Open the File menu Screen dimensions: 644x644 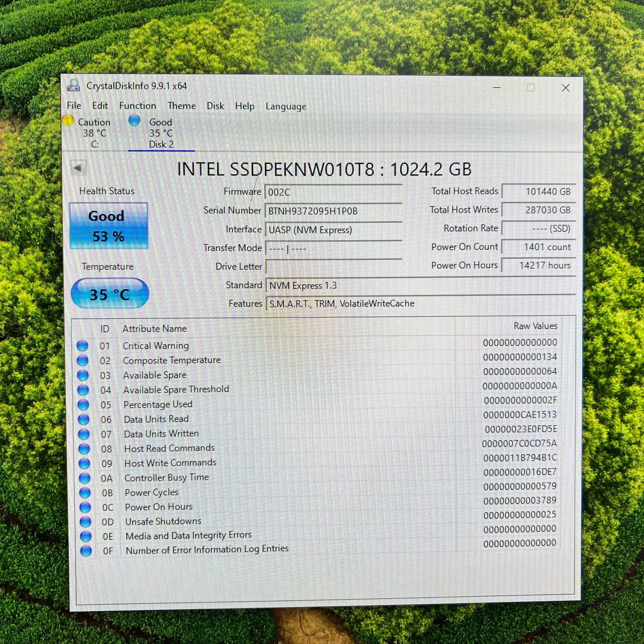click(74, 106)
